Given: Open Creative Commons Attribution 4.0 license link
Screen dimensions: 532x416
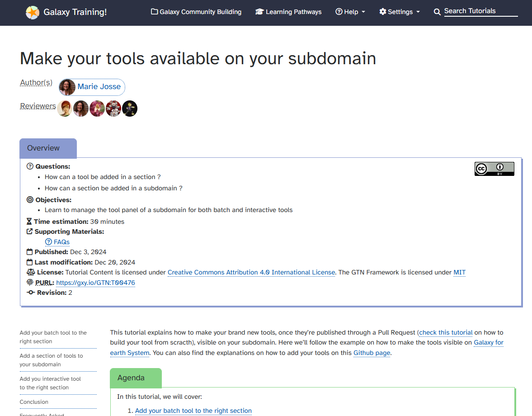Looking at the screenshot, I should click(x=251, y=273).
